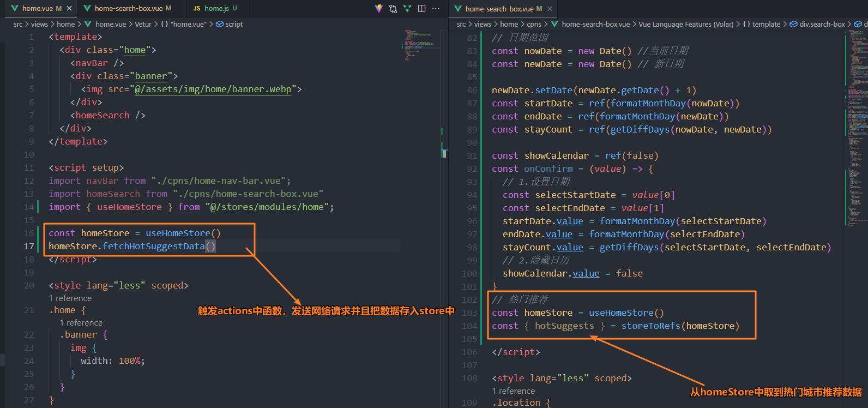Image resolution: width=868 pixels, height=408 pixels.
Task: Click 'stayCount' declaration on line 89
Action: click(x=548, y=129)
